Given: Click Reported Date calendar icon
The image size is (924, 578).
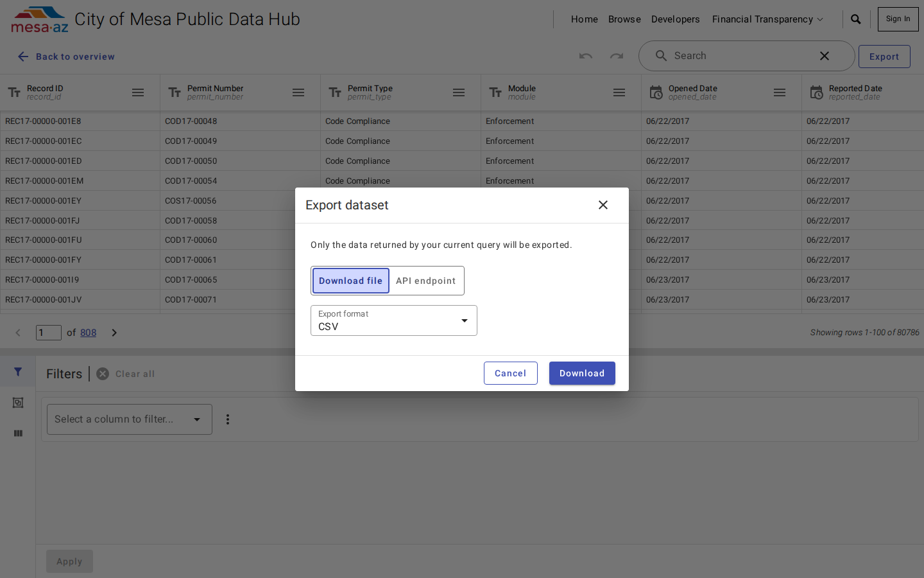Looking at the screenshot, I should [816, 92].
